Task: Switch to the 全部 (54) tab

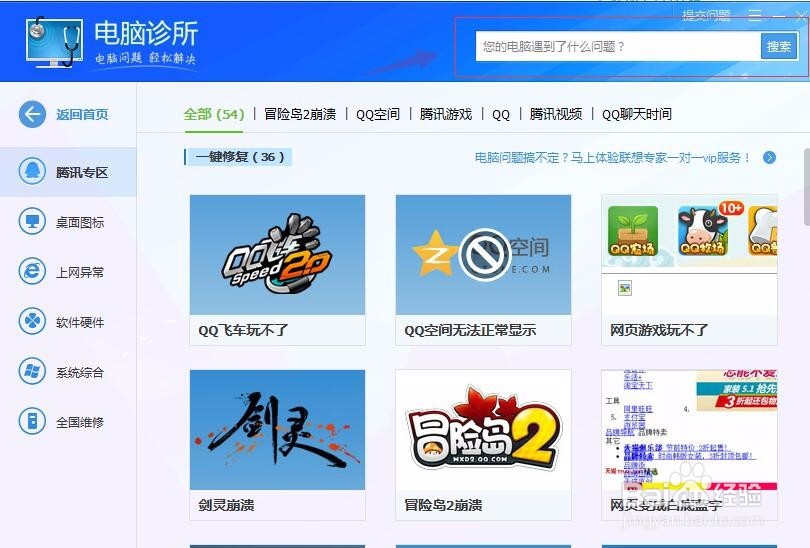Action: (x=214, y=114)
